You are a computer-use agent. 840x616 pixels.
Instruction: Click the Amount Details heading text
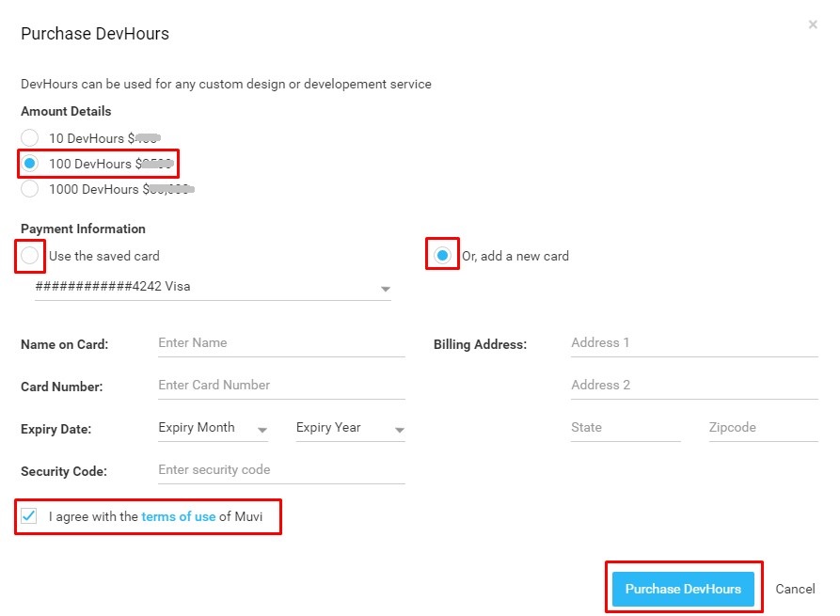click(x=66, y=111)
